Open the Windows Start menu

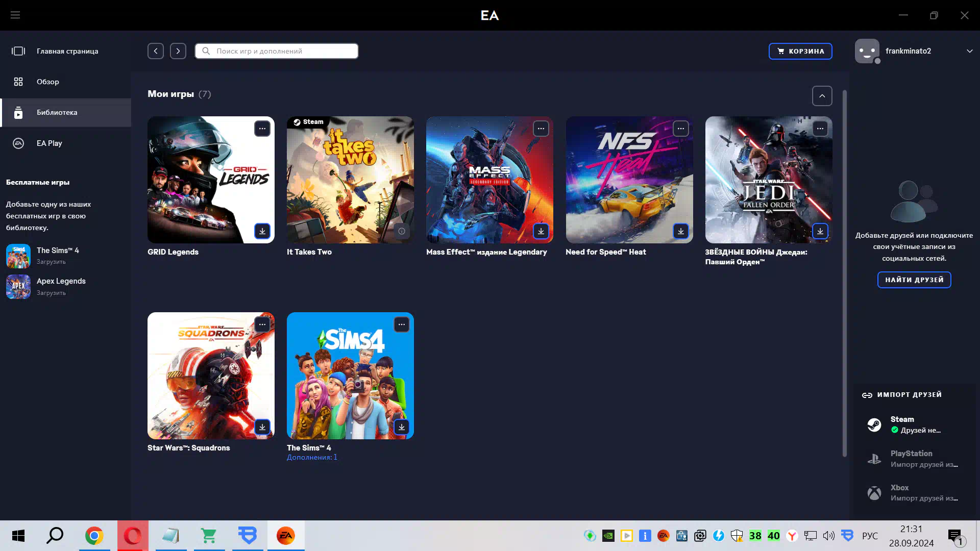pos(18,536)
